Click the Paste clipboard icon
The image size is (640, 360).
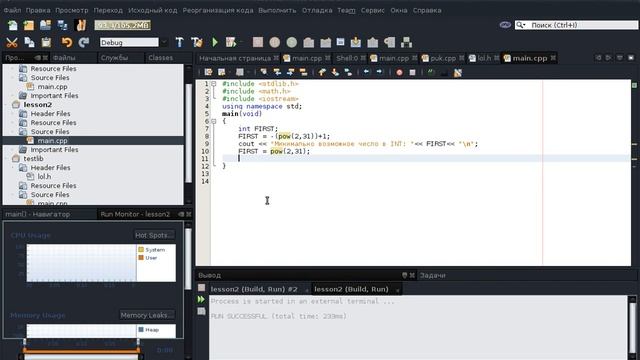click(46, 42)
